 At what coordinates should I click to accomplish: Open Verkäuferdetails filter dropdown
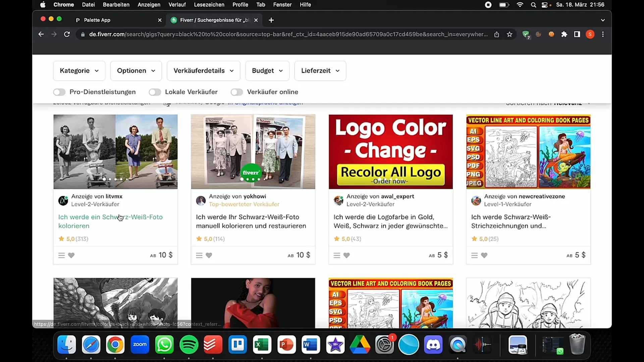tap(204, 71)
